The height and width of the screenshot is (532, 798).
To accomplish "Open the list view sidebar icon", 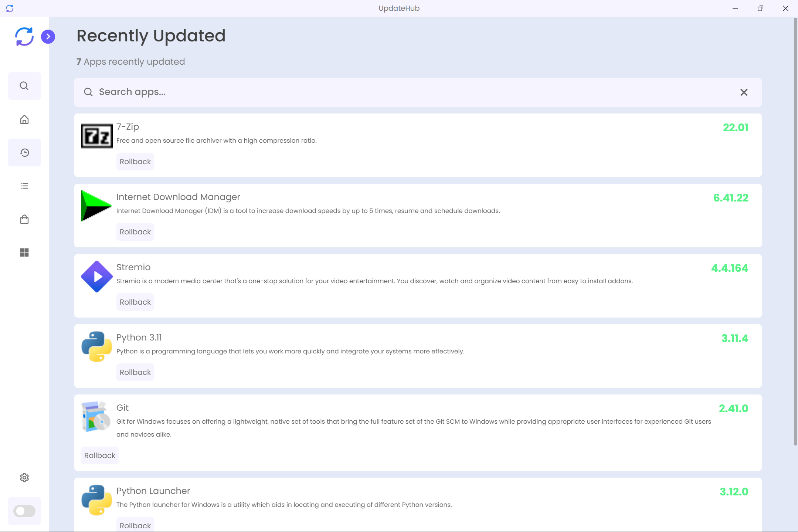I will [24, 186].
